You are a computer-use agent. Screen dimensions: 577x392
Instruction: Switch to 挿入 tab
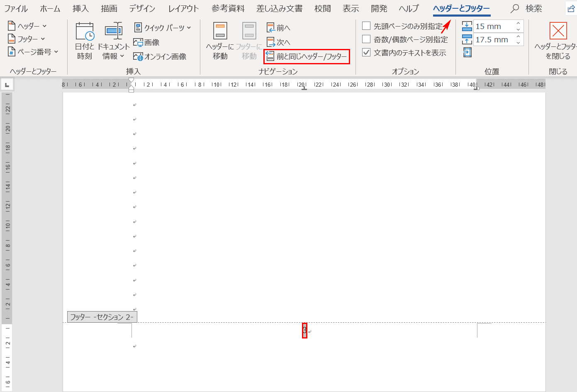click(x=80, y=9)
